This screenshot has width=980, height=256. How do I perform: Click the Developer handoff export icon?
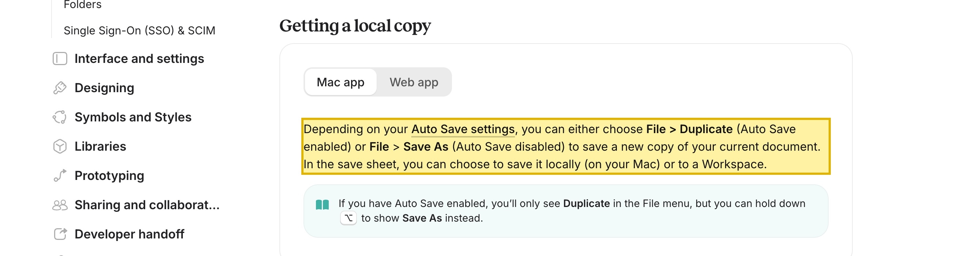click(x=60, y=234)
